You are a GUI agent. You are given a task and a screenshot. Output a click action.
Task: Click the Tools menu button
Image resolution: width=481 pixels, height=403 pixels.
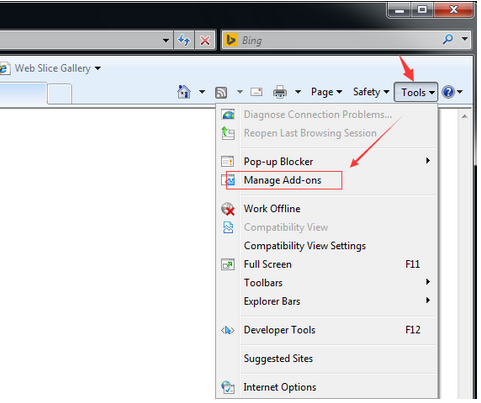coord(416,92)
